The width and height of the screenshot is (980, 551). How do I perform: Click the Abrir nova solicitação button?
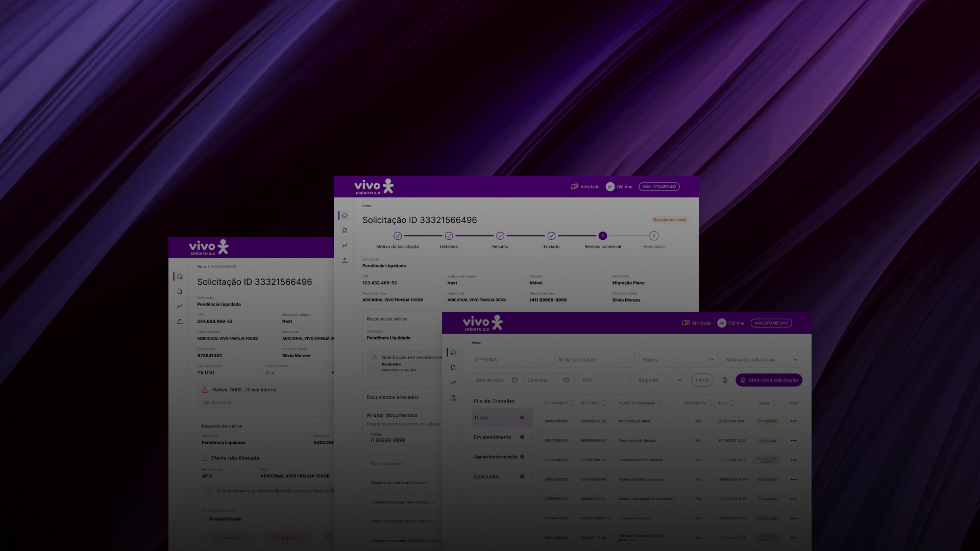click(768, 380)
